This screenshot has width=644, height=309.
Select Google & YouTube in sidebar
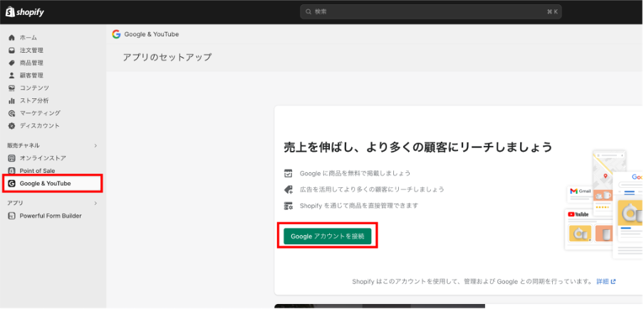coord(53,184)
